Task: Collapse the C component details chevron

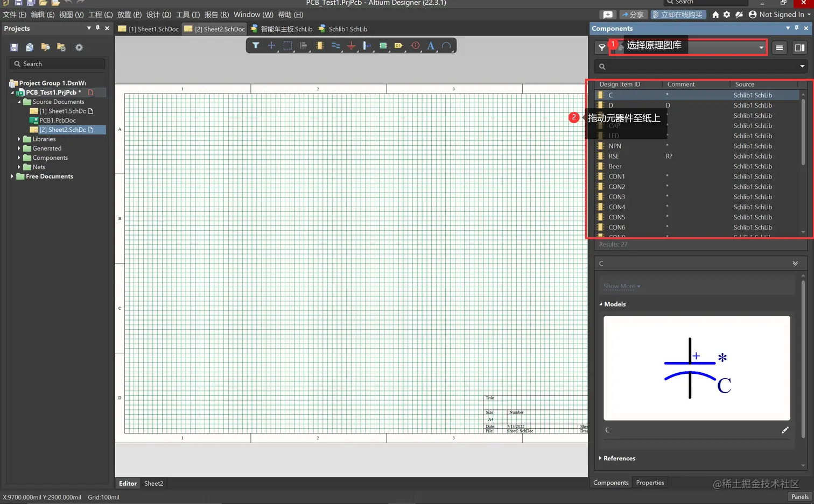Action: coord(795,264)
